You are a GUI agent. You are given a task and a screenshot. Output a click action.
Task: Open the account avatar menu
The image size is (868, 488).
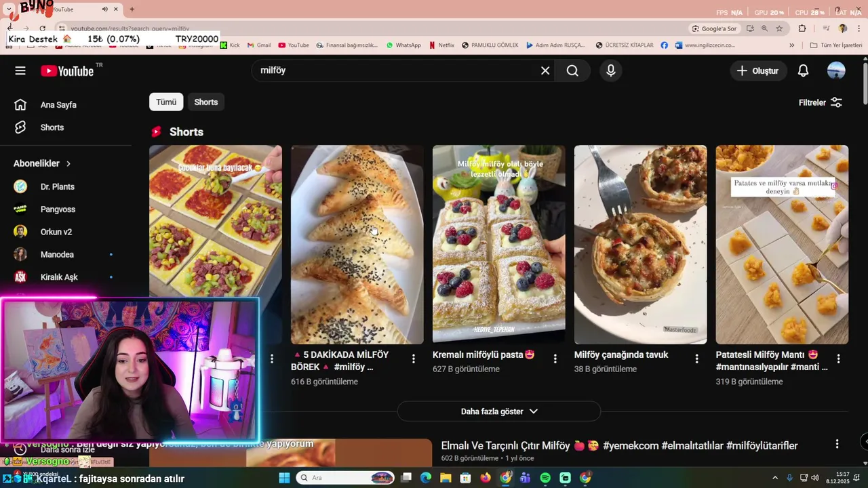pos(836,70)
